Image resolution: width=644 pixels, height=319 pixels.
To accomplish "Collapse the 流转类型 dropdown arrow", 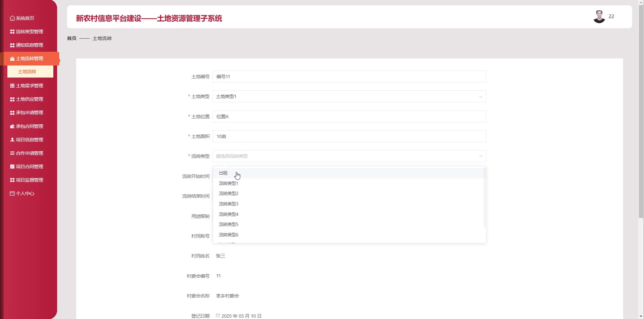I will tap(481, 156).
